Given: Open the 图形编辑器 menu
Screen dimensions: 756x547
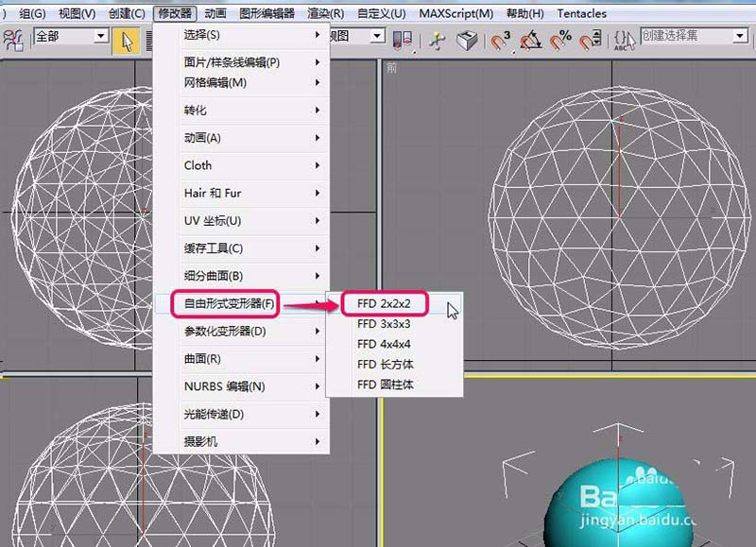Looking at the screenshot, I should click(266, 13).
